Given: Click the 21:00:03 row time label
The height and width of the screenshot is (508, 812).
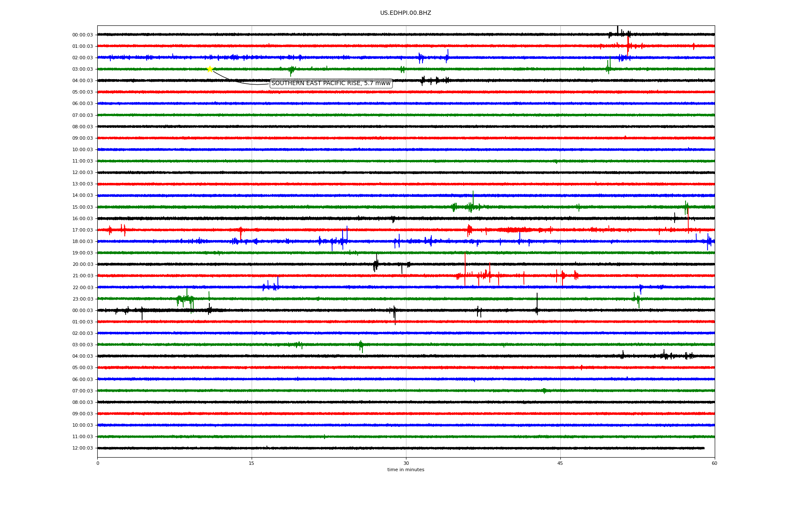Looking at the screenshot, I should coord(82,276).
